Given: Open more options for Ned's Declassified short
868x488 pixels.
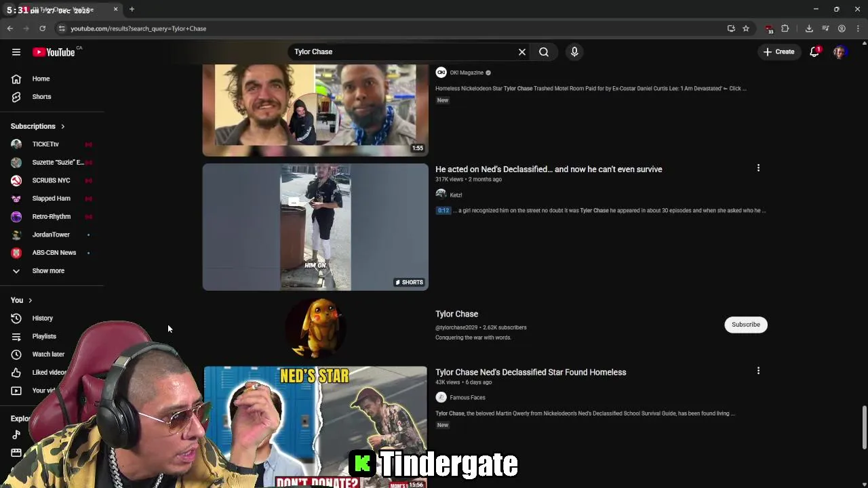Looking at the screenshot, I should (758, 168).
